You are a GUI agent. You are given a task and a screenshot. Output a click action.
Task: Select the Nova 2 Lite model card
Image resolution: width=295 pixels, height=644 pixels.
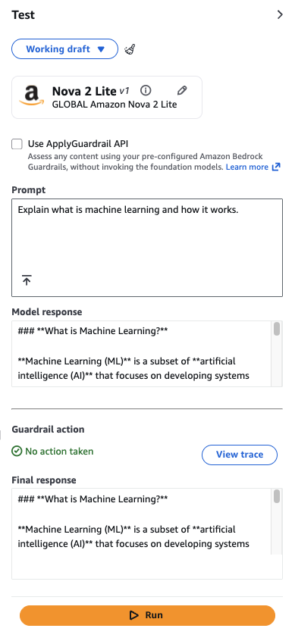point(107,97)
